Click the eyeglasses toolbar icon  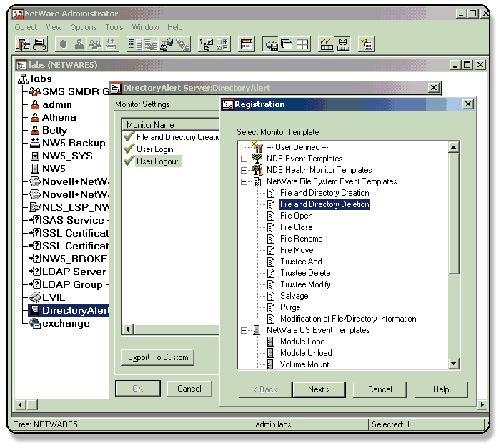pyautogui.click(x=342, y=44)
